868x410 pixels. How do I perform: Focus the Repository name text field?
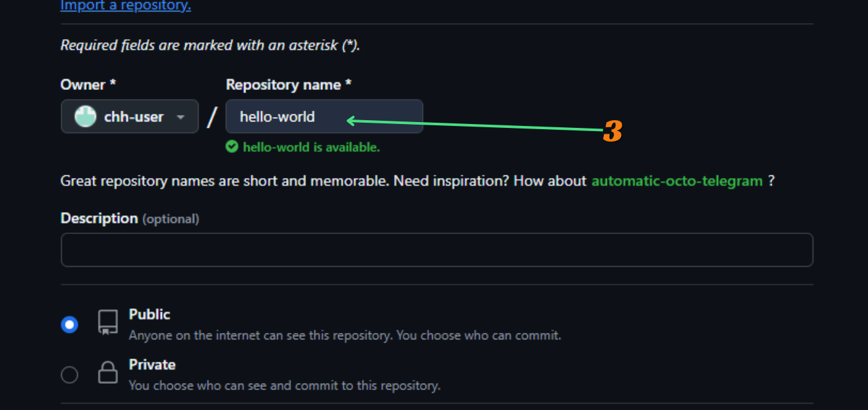[x=324, y=117]
